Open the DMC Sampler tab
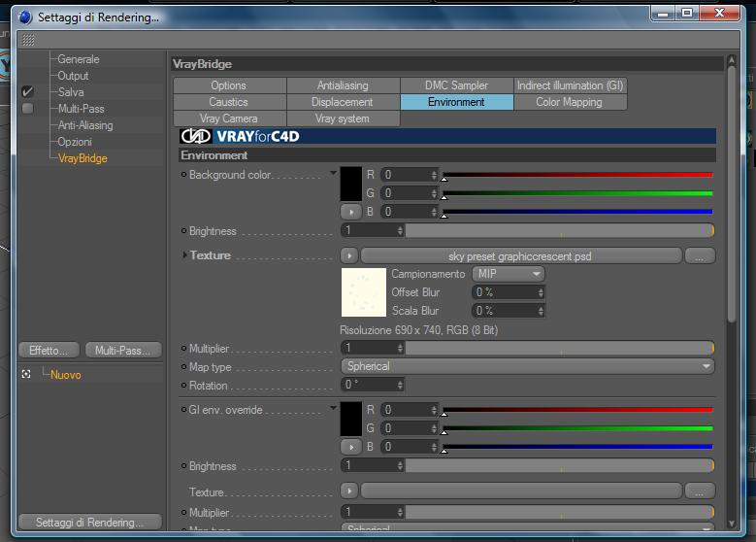The width and height of the screenshot is (756, 542). pos(456,85)
